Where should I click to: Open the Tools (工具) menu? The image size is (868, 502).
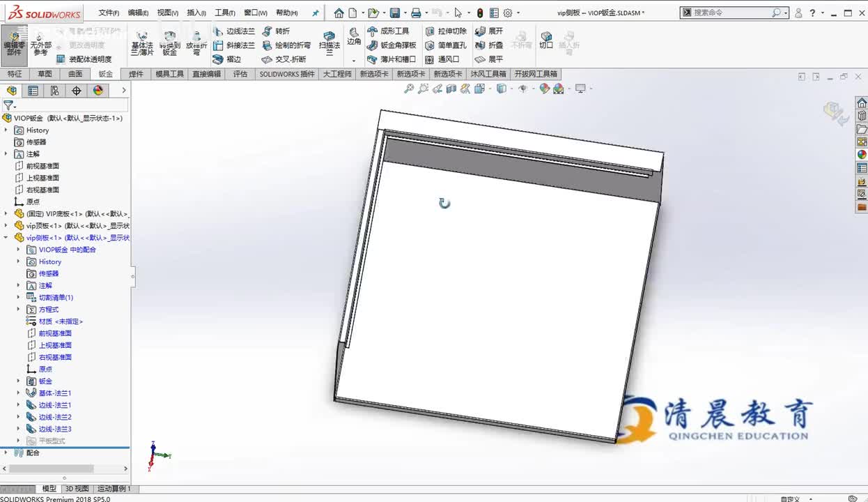click(x=225, y=13)
